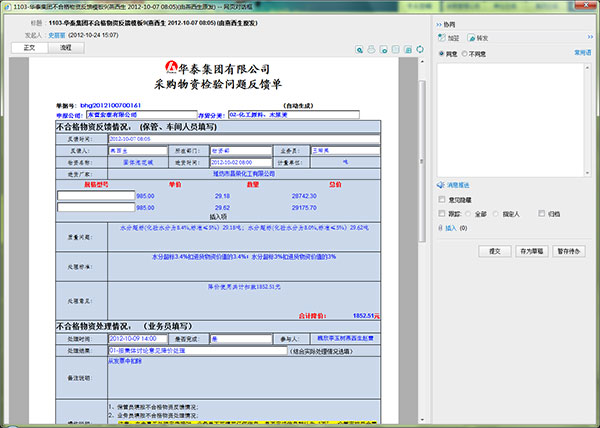
Task: Tick the 跟踪 checkbox
Action: (442, 213)
